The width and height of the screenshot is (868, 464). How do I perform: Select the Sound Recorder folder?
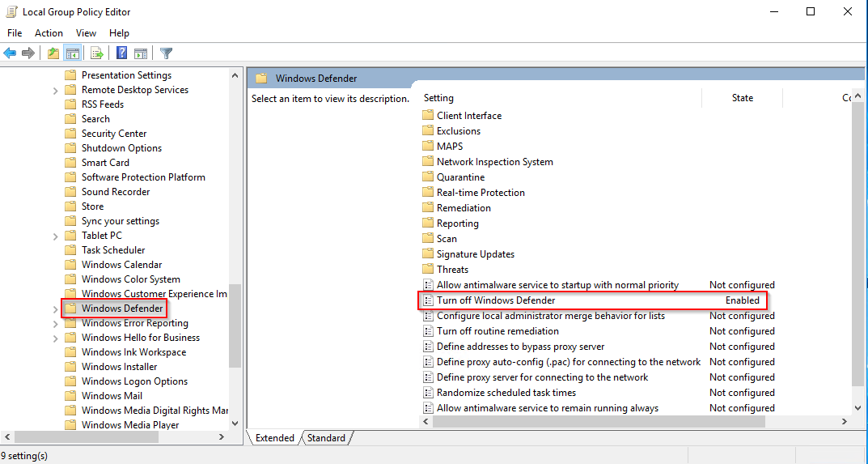116,191
